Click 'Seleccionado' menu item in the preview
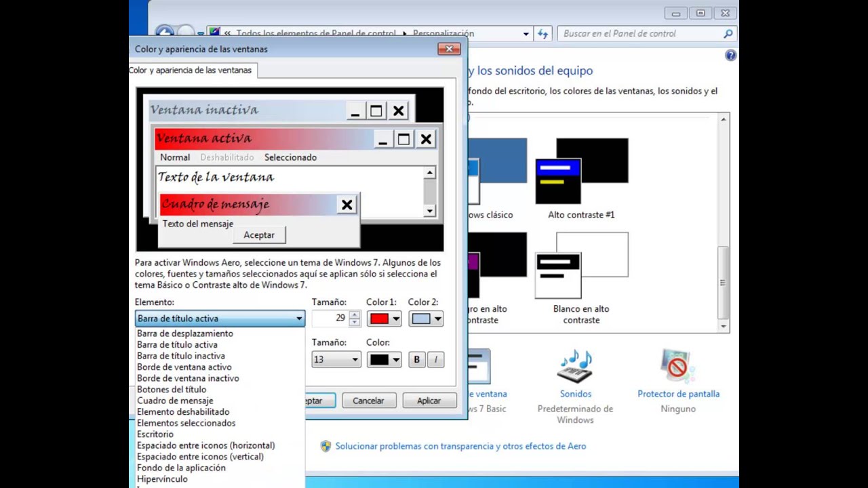 [290, 157]
